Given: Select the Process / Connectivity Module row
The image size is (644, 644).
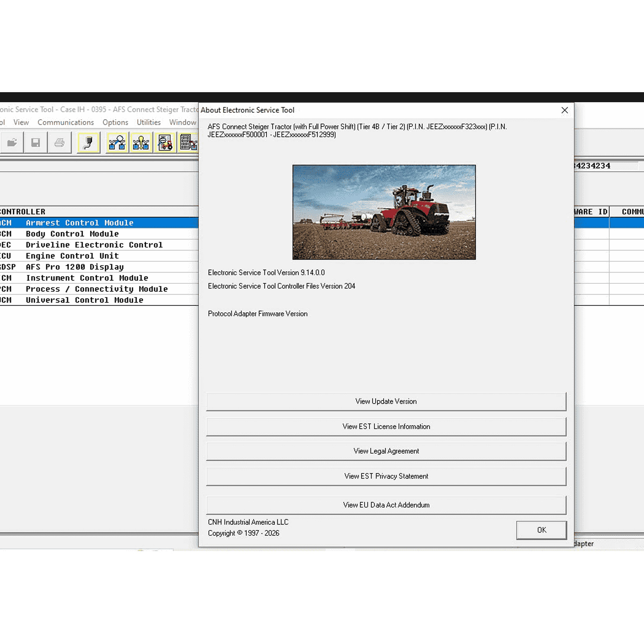Looking at the screenshot, I should click(99, 289).
